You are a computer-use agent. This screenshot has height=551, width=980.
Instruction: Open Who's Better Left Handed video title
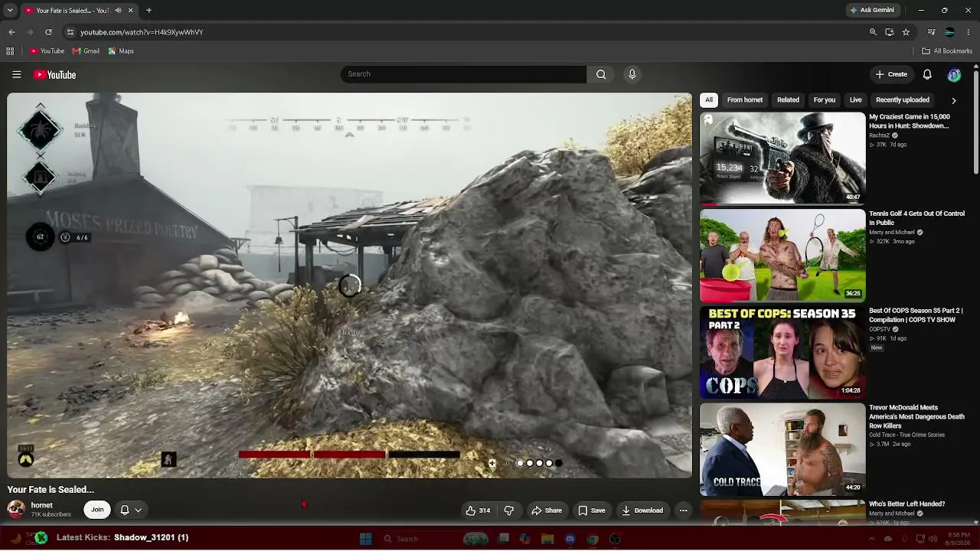(x=906, y=504)
